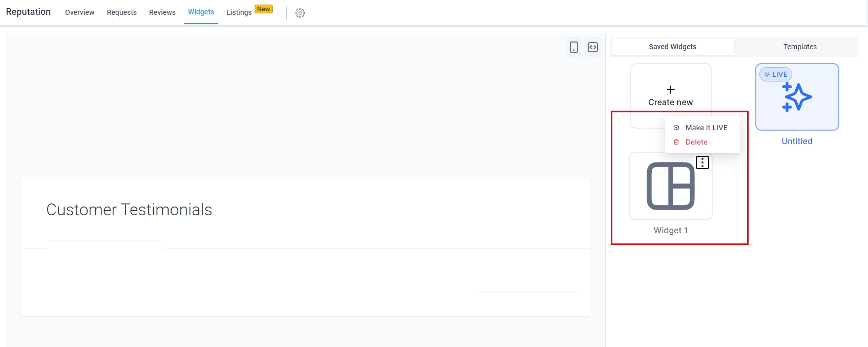The width and height of the screenshot is (868, 347).
Task: Choose Delete from the context menu
Action: point(696,142)
